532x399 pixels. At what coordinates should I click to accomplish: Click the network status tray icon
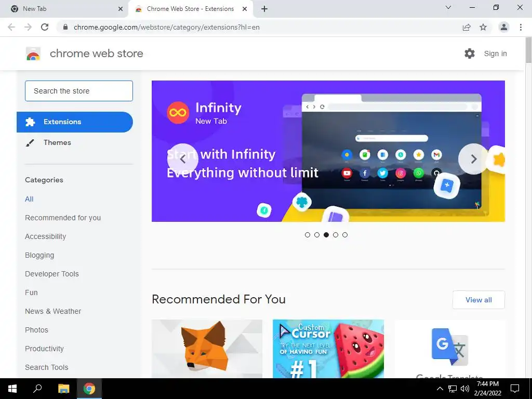point(453,389)
